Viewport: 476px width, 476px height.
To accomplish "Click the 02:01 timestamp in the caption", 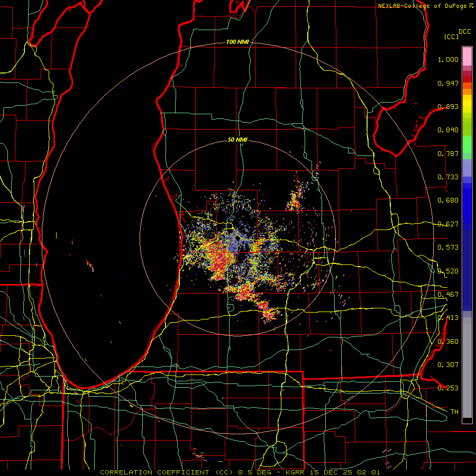I will [x=370, y=472].
